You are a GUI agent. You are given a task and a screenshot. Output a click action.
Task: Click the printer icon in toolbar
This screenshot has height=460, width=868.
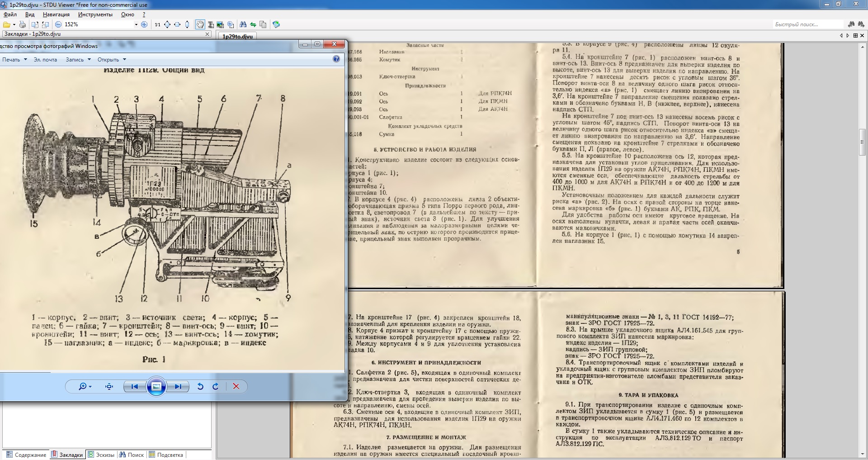pyautogui.click(x=22, y=24)
